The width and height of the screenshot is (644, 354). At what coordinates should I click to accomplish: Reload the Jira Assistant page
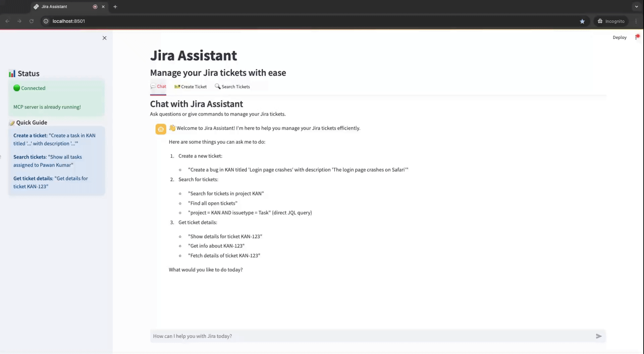31,21
